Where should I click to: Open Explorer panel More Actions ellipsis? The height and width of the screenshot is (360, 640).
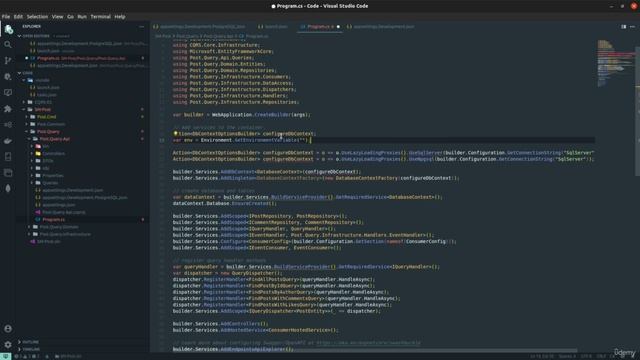142,27
